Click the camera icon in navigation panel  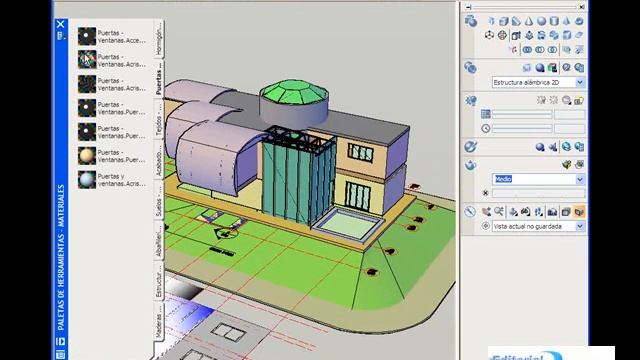click(x=552, y=212)
